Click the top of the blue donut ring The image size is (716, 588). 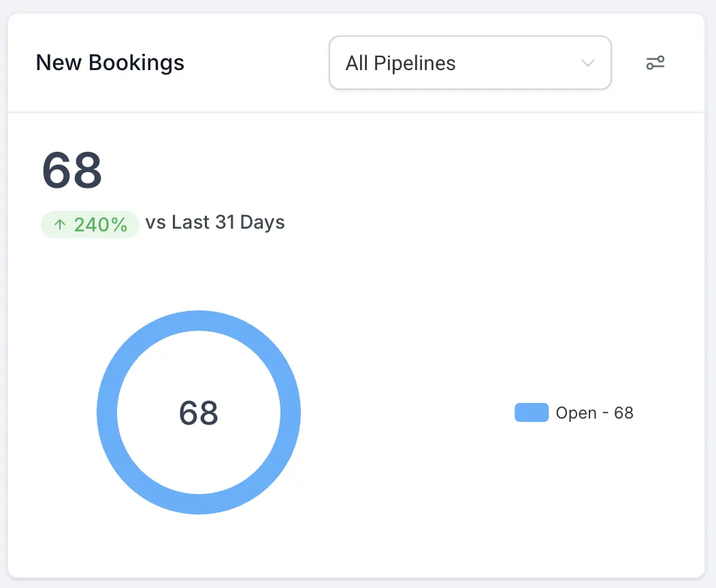coord(199,321)
